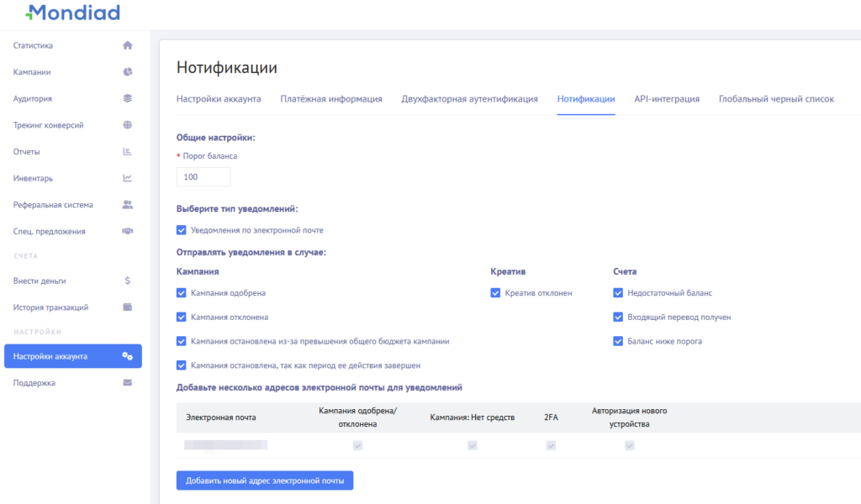Toggle the Баланс ниже порога checkbox
The image size is (861, 504).
[x=619, y=341]
